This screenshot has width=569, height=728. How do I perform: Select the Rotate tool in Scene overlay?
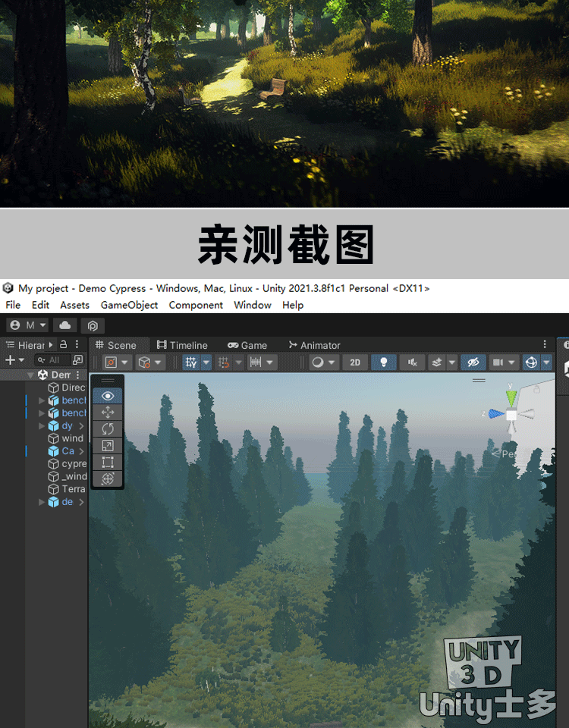107,429
